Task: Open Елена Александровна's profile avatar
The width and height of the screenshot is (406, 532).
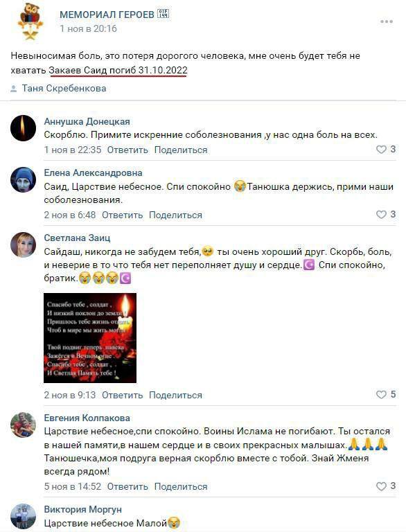Action: [23, 179]
